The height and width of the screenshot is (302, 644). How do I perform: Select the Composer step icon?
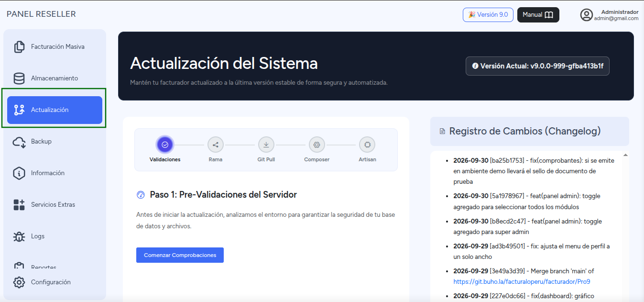click(x=317, y=145)
